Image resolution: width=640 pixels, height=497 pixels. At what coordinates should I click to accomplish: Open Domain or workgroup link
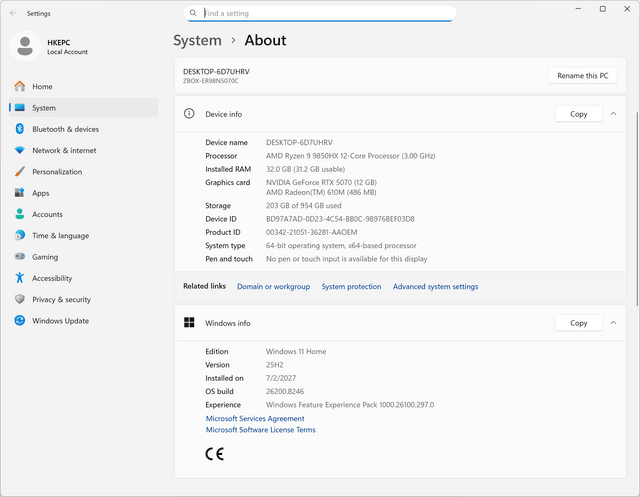coord(273,286)
